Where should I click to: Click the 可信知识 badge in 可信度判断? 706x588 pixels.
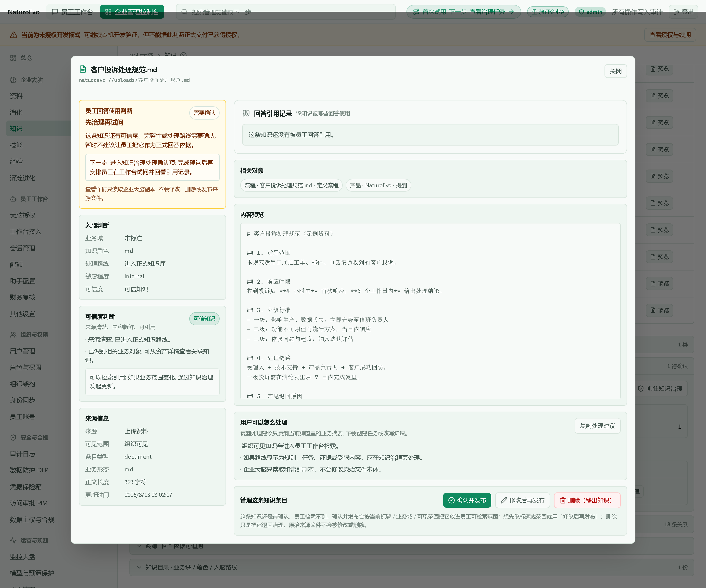pos(204,318)
